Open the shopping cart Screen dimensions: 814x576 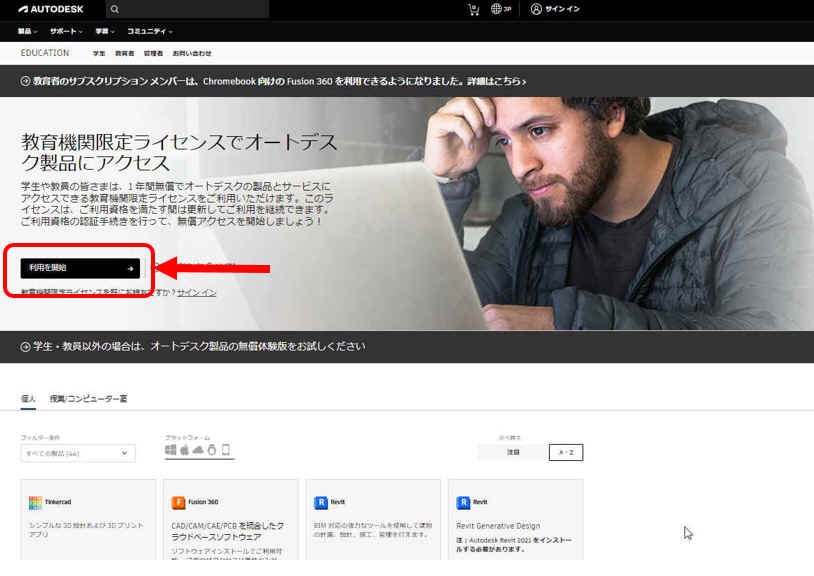click(473, 9)
